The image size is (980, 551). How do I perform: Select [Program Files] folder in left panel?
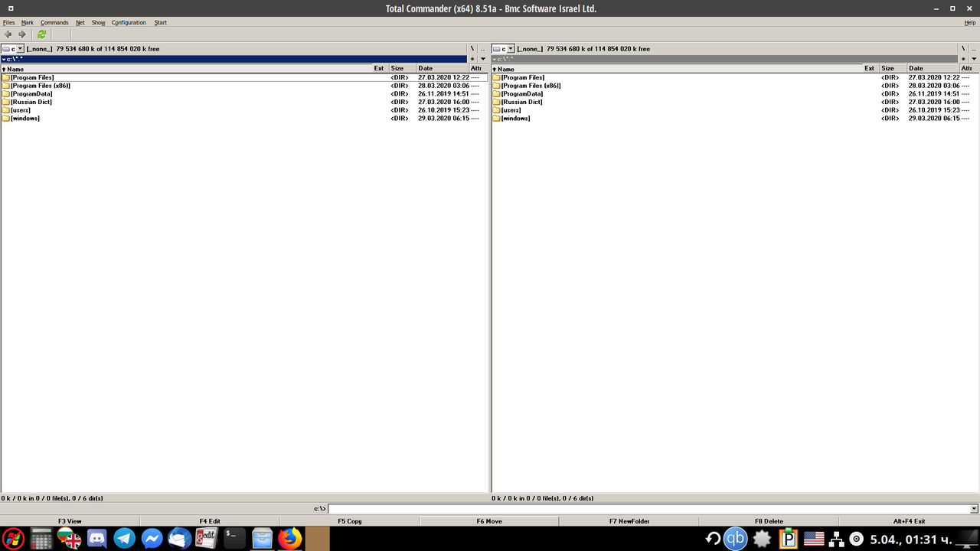pyautogui.click(x=244, y=77)
